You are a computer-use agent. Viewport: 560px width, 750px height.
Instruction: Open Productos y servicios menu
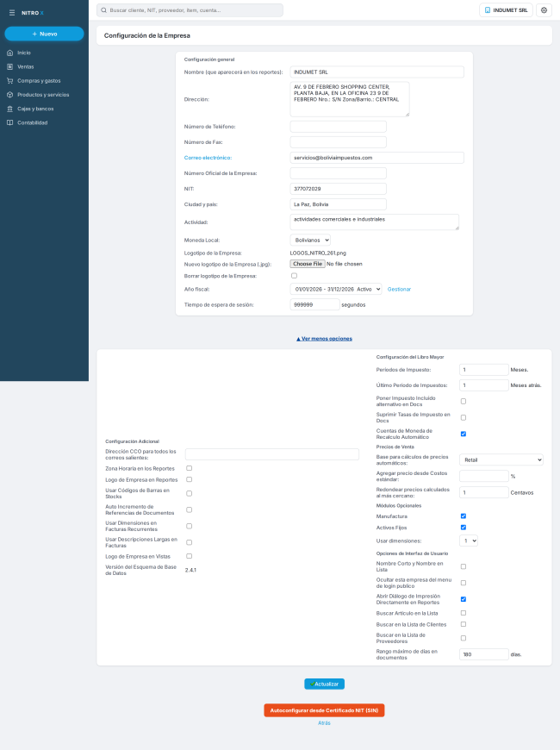(44, 95)
